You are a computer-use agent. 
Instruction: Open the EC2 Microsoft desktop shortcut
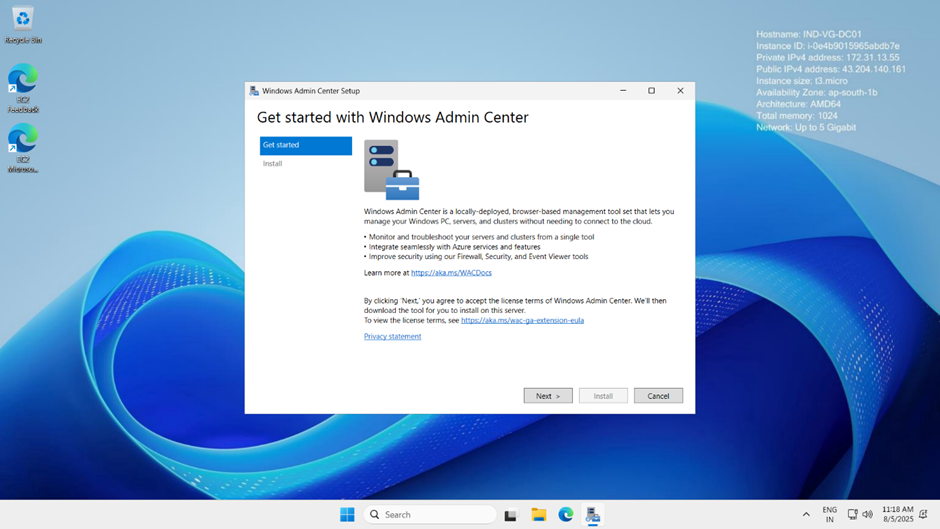pyautogui.click(x=23, y=148)
